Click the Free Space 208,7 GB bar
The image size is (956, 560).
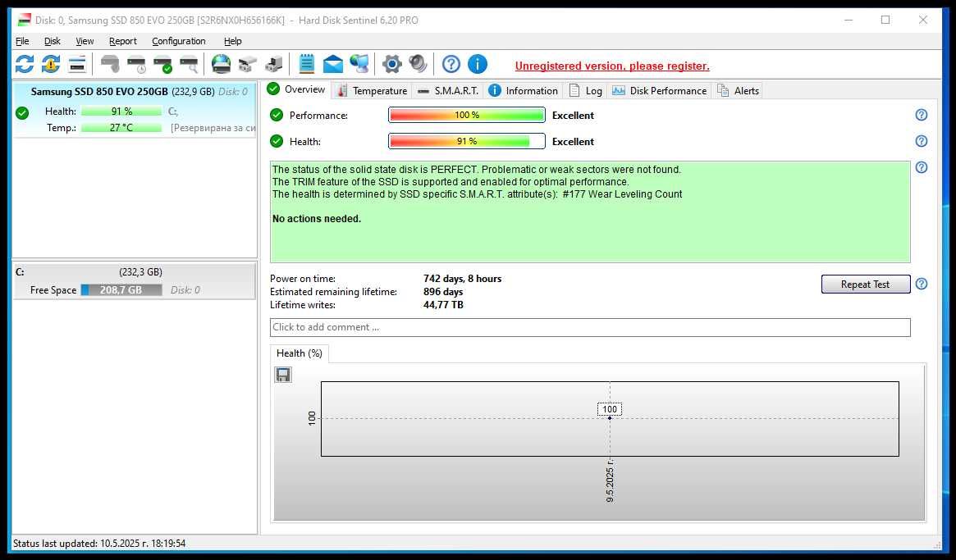pyautogui.click(x=121, y=290)
